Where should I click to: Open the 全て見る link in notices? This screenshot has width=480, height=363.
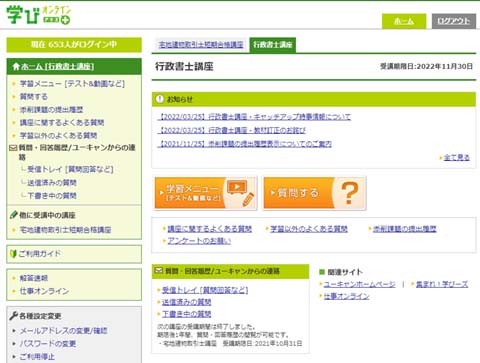tap(457, 157)
